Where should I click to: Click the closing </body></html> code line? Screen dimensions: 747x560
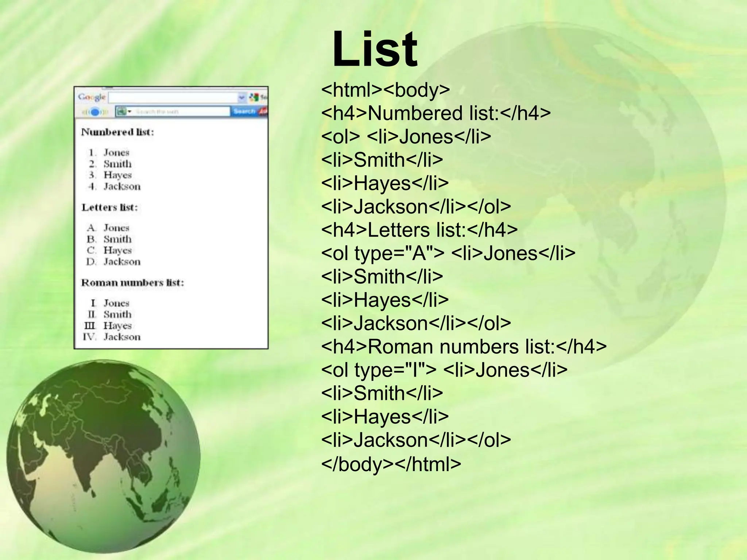pos(391,464)
